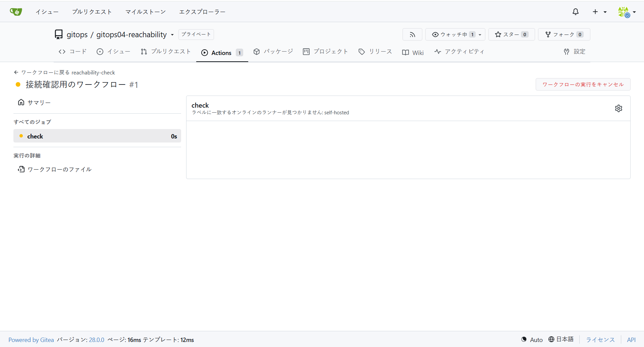Click the RSS feed icon button

[412, 35]
